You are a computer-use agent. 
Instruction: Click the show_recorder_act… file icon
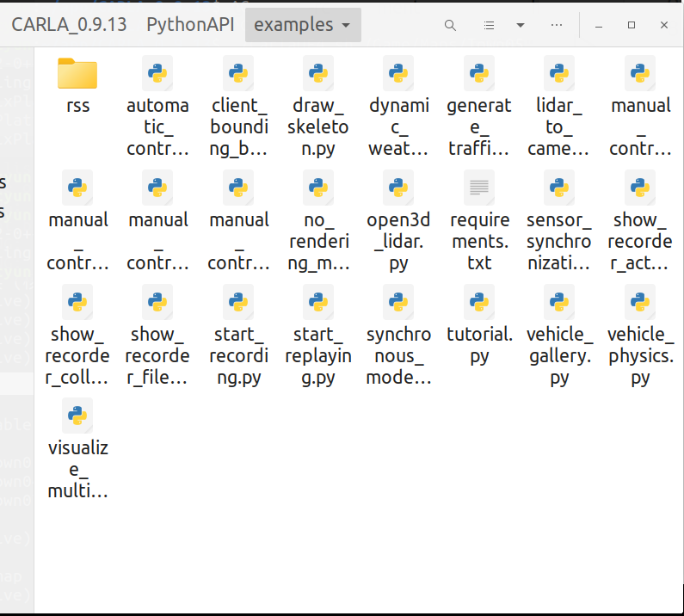(640, 188)
